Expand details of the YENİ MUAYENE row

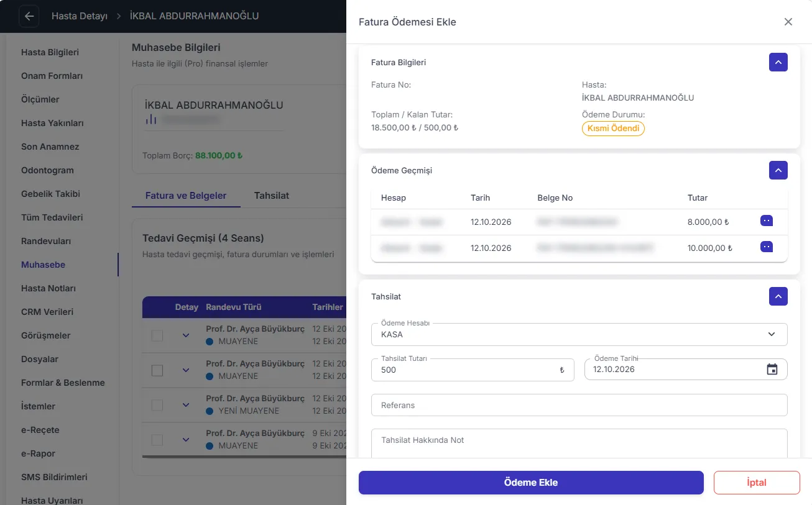pos(185,405)
